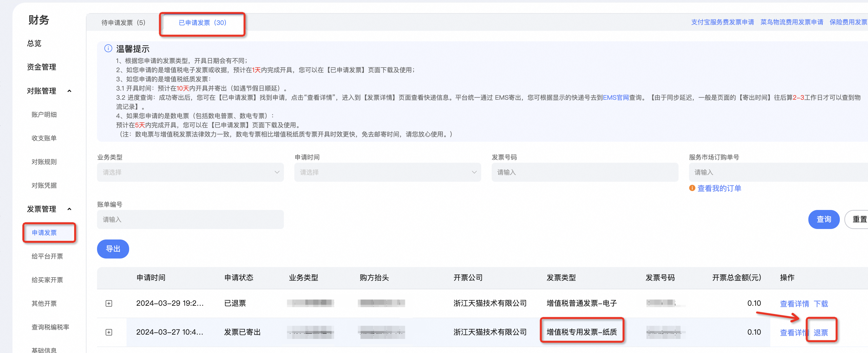This screenshot has height=353, width=868.
Task: Open 保险费用发票 link
Action: (x=848, y=22)
